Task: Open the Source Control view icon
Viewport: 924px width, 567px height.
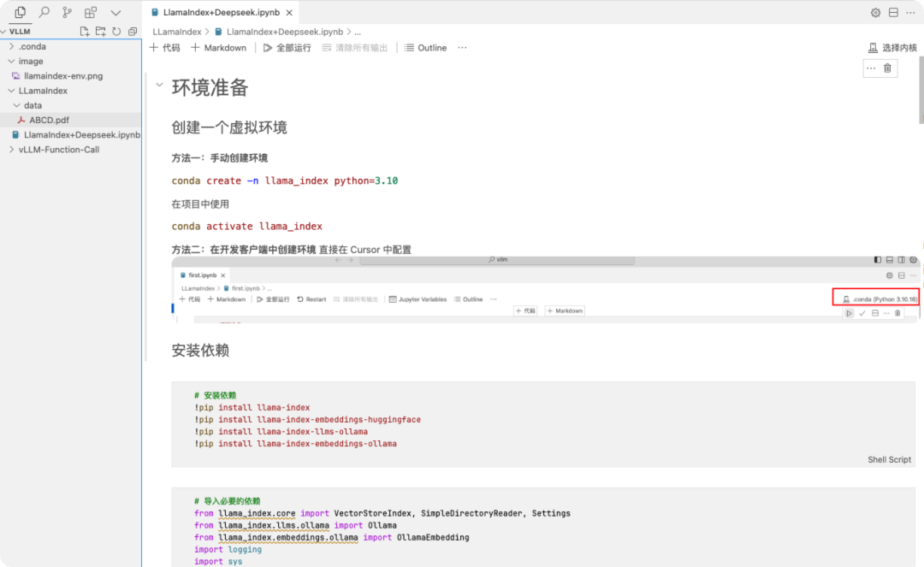Action: coord(68,12)
